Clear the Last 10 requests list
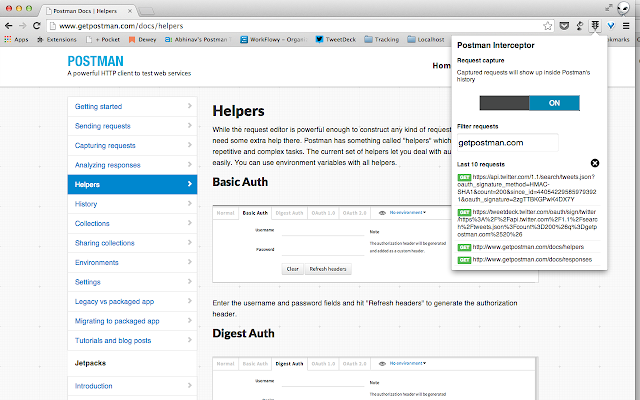Screen dimensions: 640x400 pos(595,163)
